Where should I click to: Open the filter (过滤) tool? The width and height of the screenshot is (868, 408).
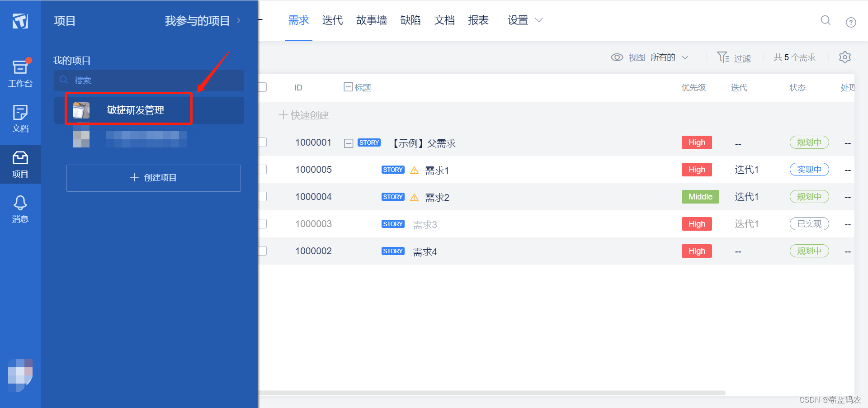click(x=734, y=57)
